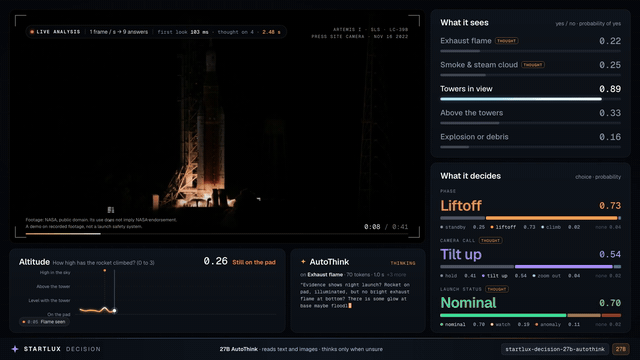Click the rocket launch video frame
Viewport: 640px width, 360px height.
click(217, 127)
